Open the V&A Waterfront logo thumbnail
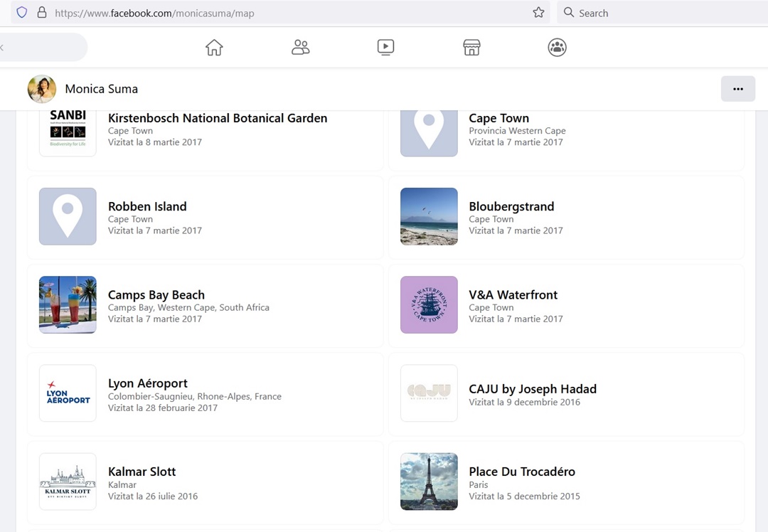Viewport: 768px width, 532px height. pos(429,304)
